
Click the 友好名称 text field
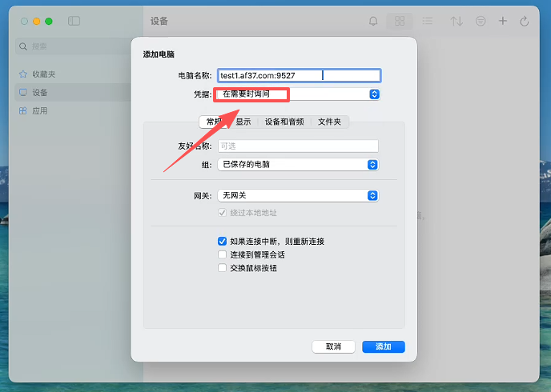click(x=297, y=146)
